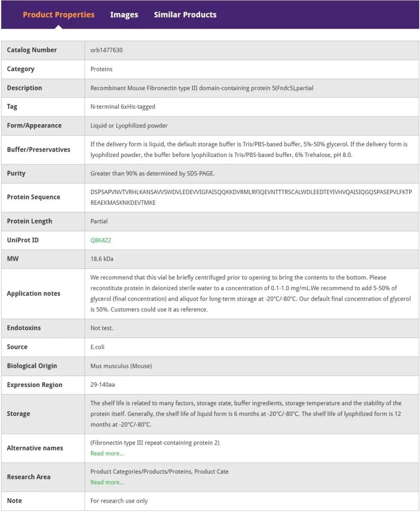This screenshot has width=420, height=512.
Task: Click the Buffer/Preservatives description text
Action: pos(249,150)
